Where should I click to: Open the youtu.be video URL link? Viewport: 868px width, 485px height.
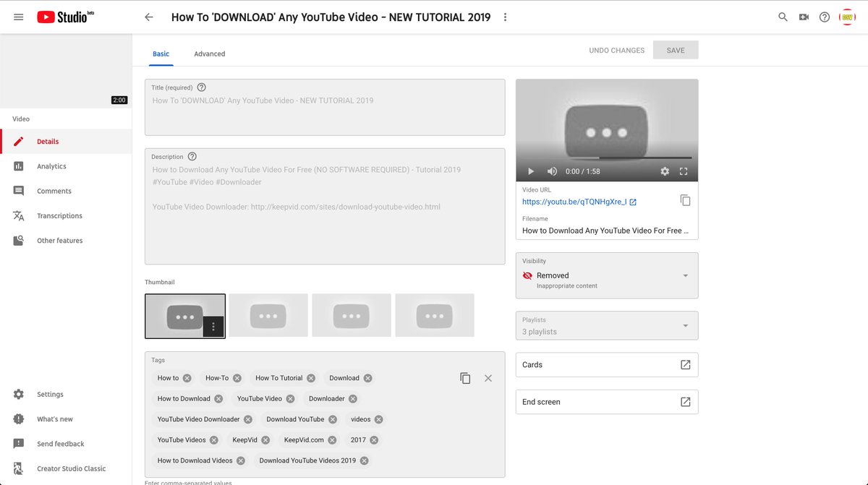coord(579,202)
